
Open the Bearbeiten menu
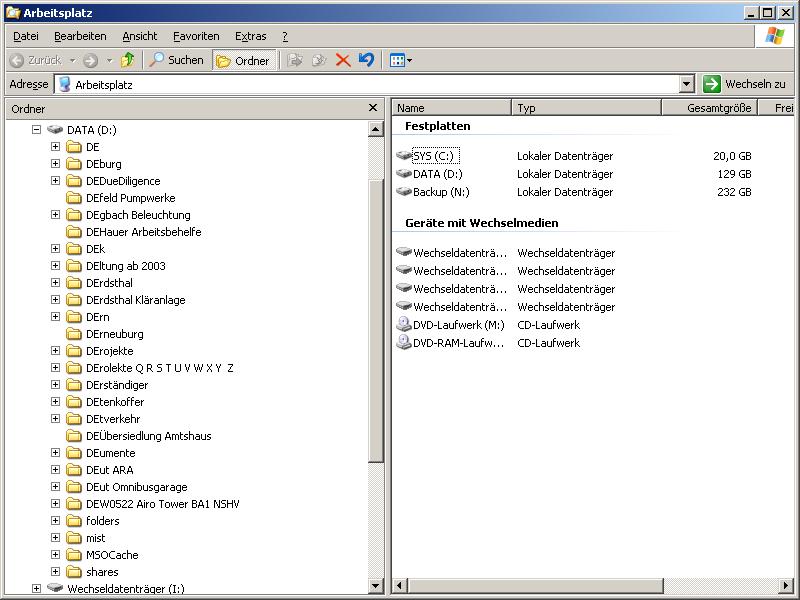[80, 36]
